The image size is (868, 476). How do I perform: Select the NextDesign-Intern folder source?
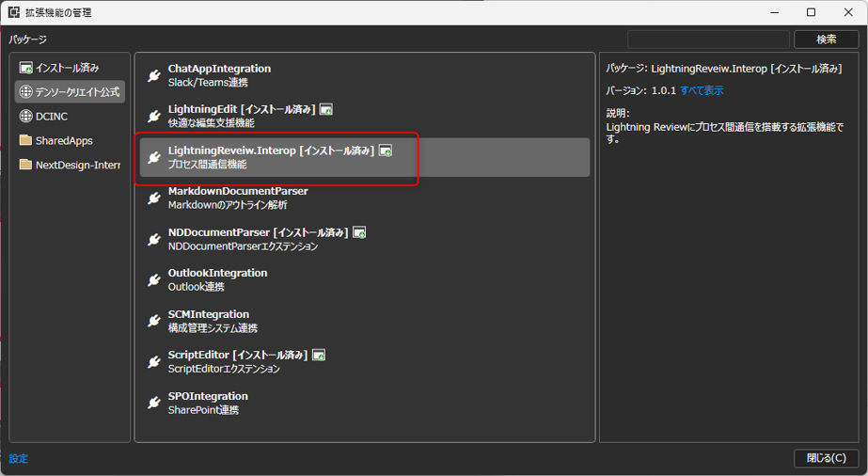[x=71, y=166]
